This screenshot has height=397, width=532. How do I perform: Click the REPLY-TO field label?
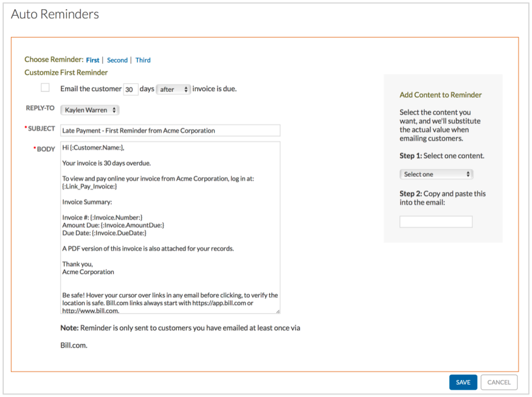[x=40, y=108]
